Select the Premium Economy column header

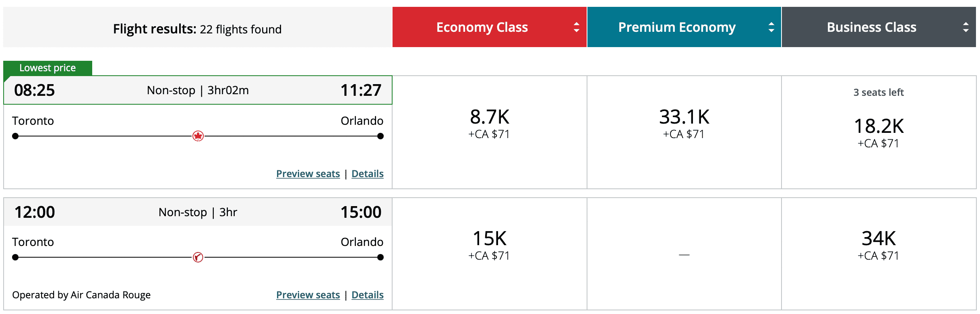(677, 27)
